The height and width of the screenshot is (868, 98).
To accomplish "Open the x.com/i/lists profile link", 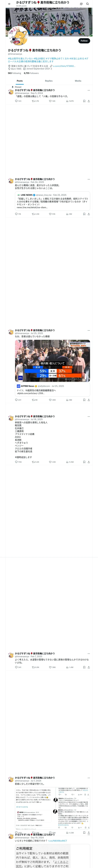I will 64,66.
